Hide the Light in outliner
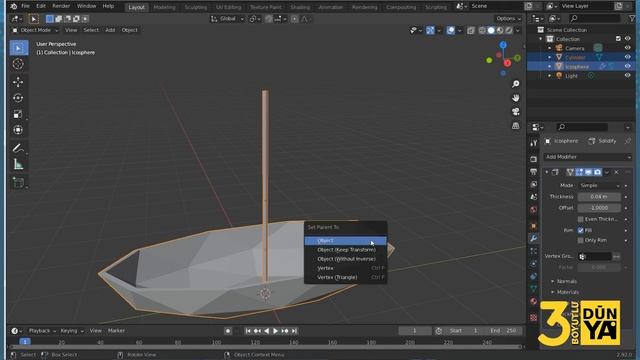The width and height of the screenshot is (640, 360). [x=627, y=76]
